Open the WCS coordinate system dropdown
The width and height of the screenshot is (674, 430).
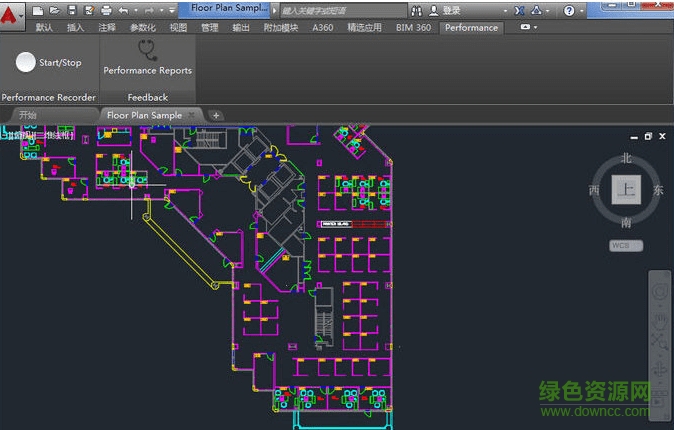pyautogui.click(x=626, y=245)
